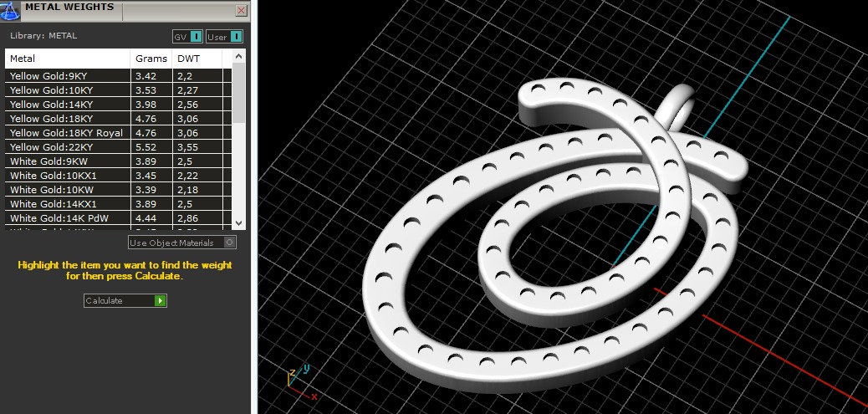Click the 2,86 DWT value
868x414 pixels.
pos(187,218)
